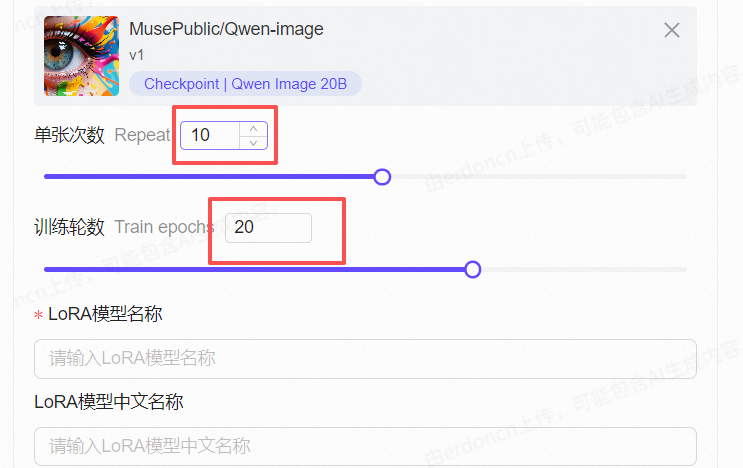Click the Checkpoint | Qwen Image 20B tag
The image size is (743, 468).
(x=245, y=84)
